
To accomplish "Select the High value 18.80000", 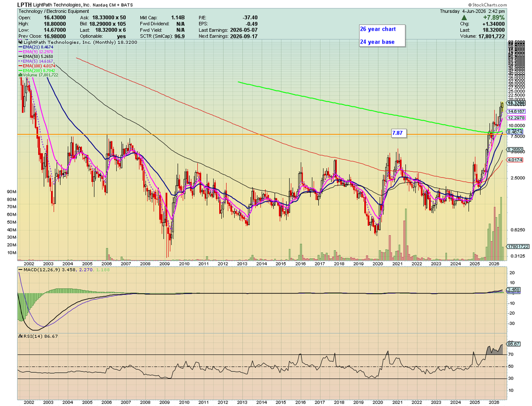I will (55, 24).
